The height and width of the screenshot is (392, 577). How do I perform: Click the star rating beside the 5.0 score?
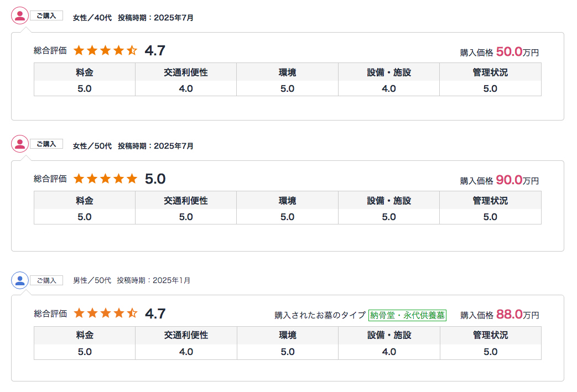tap(105, 179)
